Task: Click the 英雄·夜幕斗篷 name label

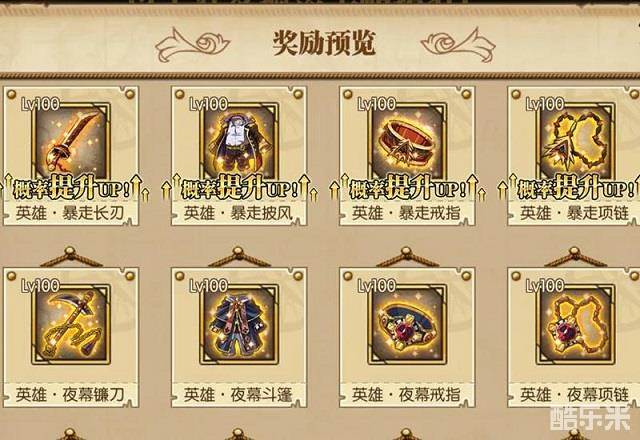Action: coord(238,395)
